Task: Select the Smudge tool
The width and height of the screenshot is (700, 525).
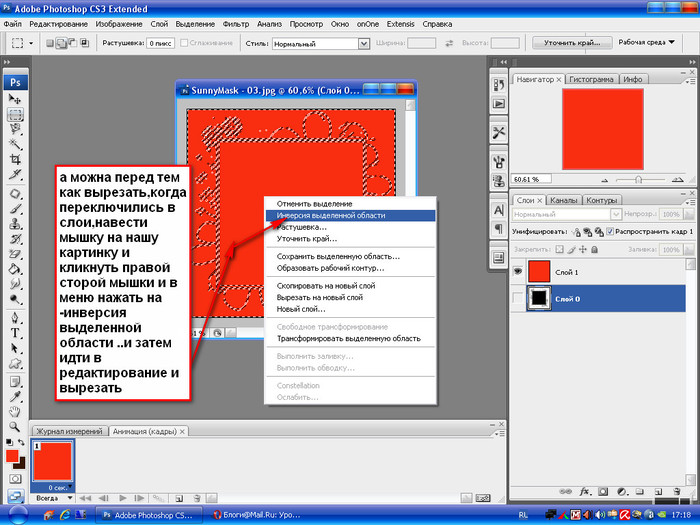Action: (15, 284)
